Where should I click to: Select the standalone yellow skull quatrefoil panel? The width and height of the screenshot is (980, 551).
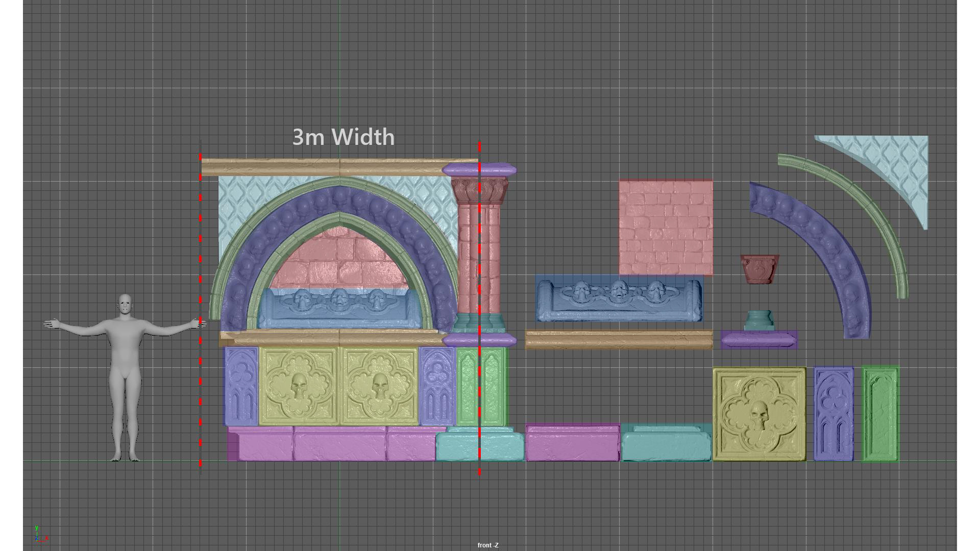tap(759, 414)
